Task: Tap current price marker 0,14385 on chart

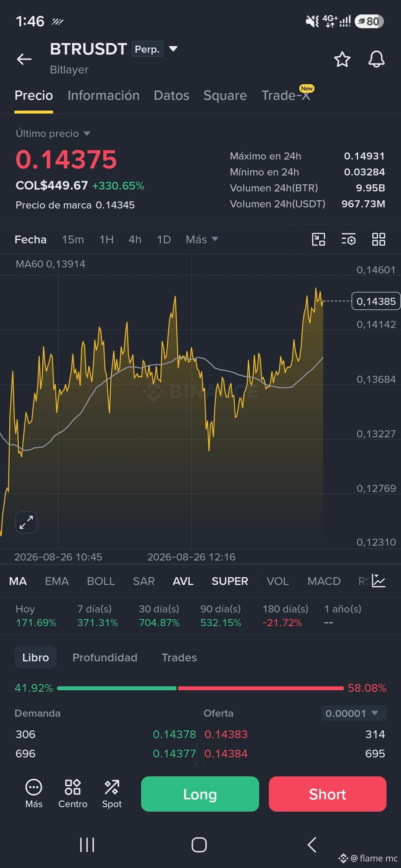Action: tap(376, 301)
